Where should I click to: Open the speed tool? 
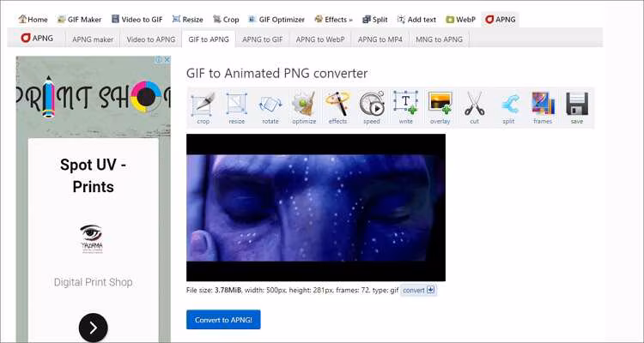(372, 107)
